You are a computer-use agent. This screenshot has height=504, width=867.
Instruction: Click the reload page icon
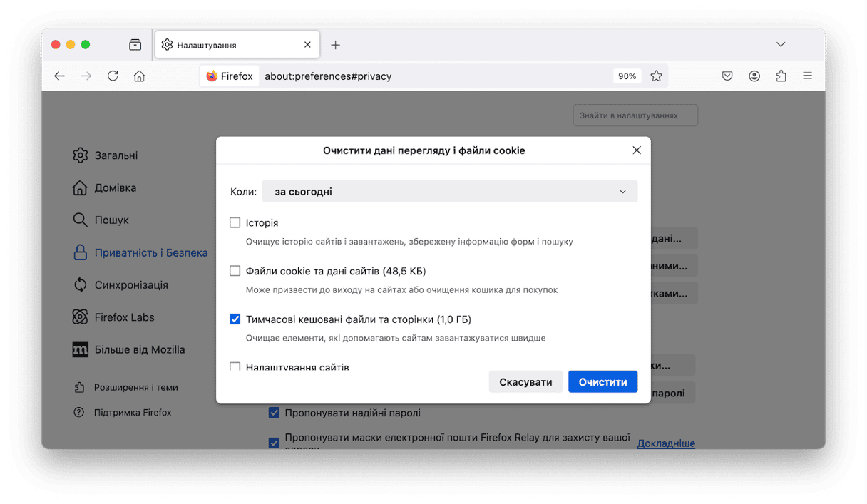click(x=113, y=76)
